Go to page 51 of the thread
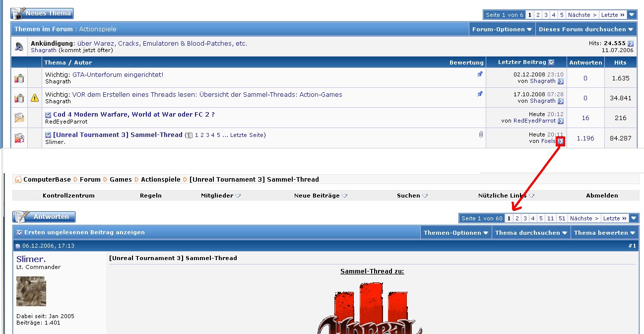This screenshot has width=644, height=334. pyautogui.click(x=562, y=218)
